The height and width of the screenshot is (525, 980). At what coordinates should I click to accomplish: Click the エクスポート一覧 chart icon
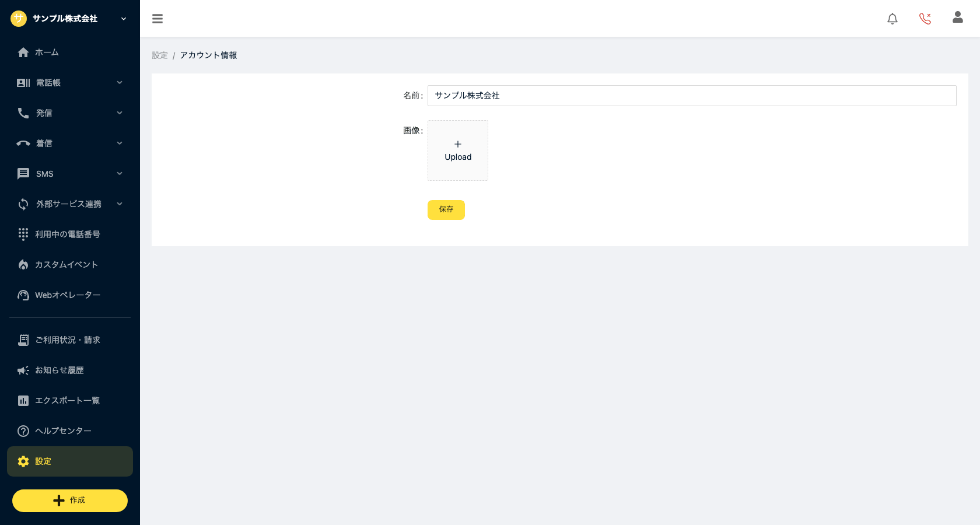pos(23,401)
